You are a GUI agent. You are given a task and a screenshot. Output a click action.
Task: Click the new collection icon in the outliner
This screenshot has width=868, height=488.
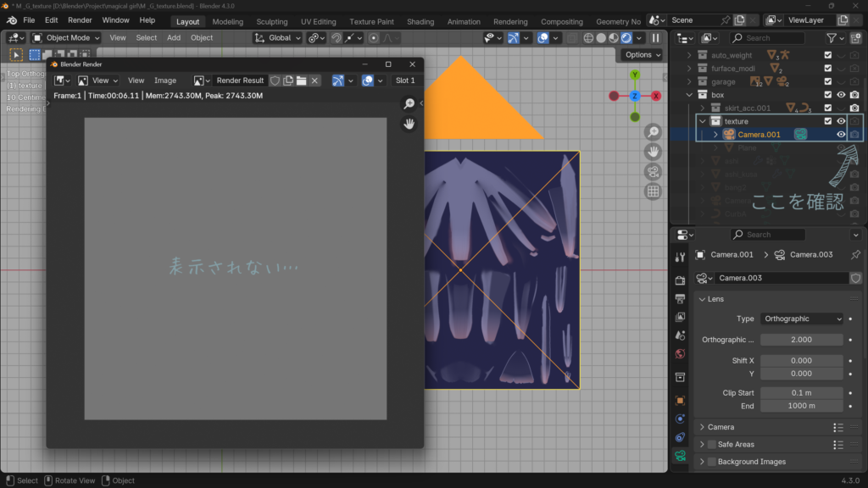(855, 38)
